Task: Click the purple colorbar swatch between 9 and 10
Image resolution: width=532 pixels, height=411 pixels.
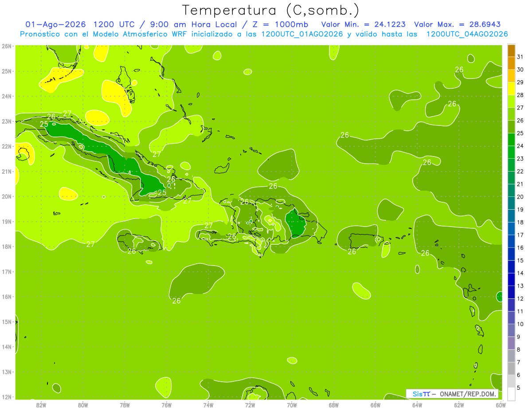Action: (511, 330)
